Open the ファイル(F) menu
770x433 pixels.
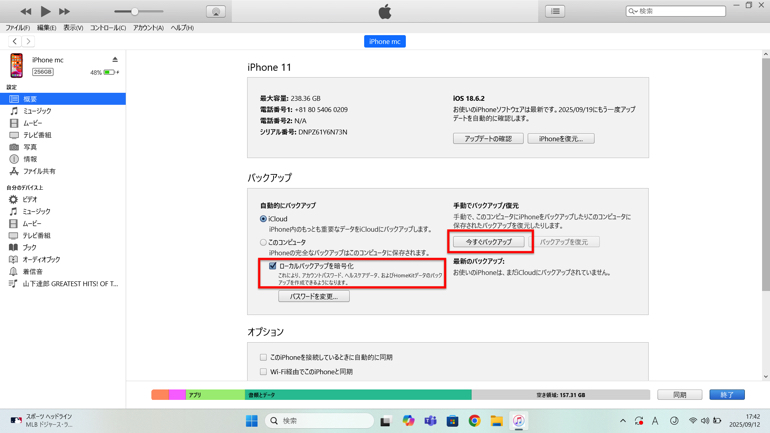(17, 28)
